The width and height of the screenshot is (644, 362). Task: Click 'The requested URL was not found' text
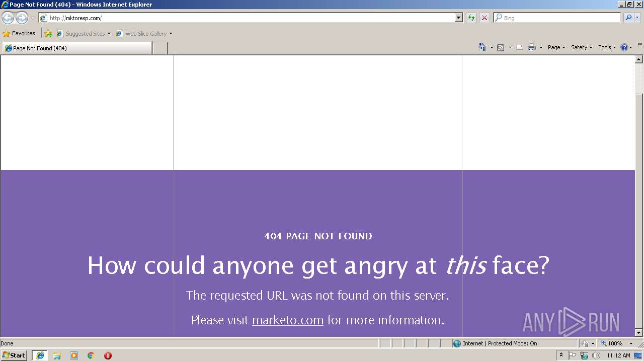317,296
